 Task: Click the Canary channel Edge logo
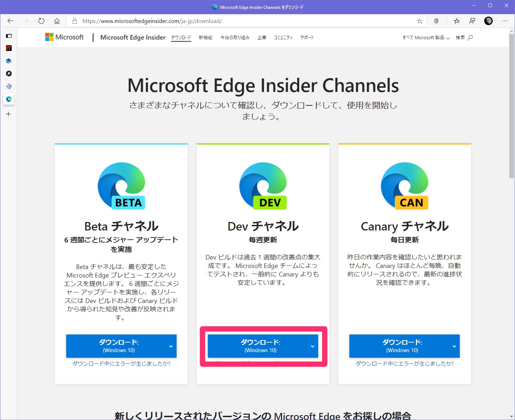pos(405,186)
